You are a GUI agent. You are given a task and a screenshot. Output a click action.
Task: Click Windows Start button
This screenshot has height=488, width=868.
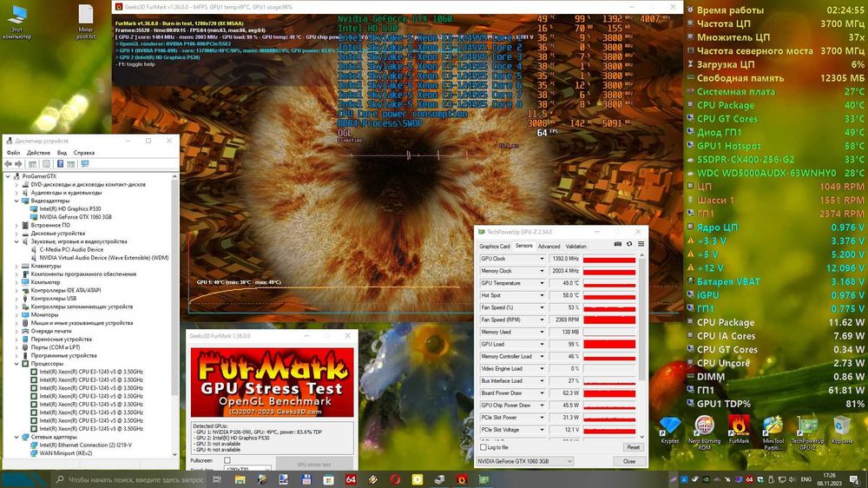pos(25,479)
